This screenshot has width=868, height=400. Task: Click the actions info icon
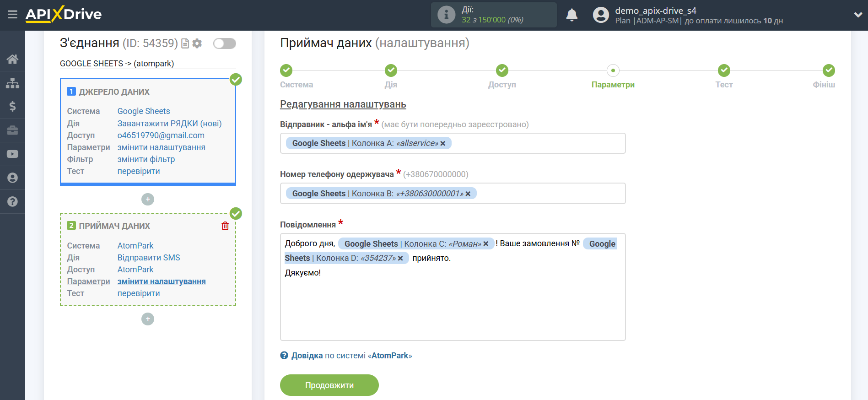point(446,15)
